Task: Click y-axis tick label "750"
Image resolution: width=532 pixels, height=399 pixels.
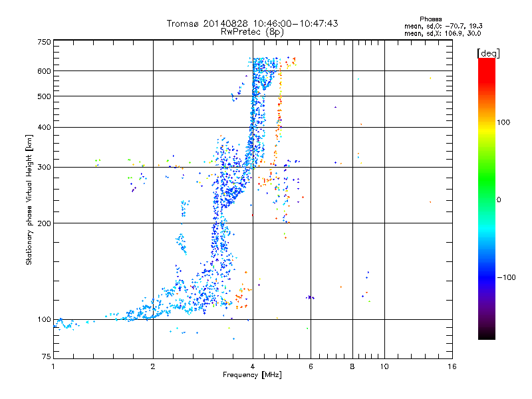Action: 44,42
